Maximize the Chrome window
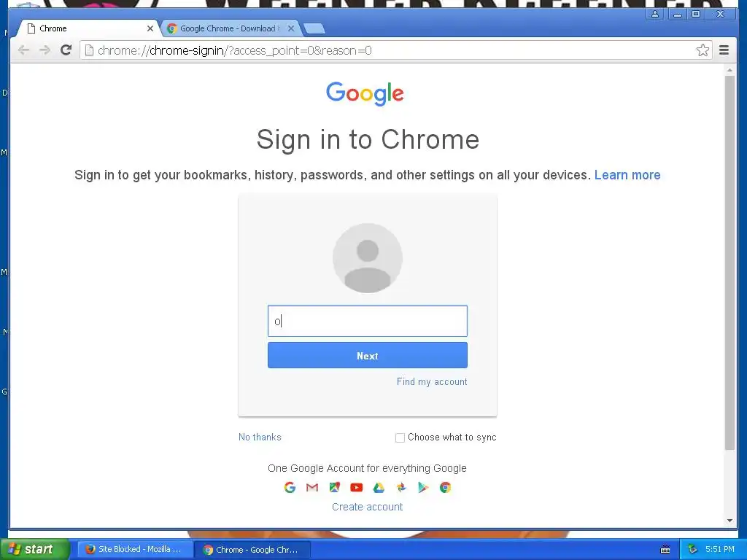Screen dimensions: 747x560 click(695, 14)
